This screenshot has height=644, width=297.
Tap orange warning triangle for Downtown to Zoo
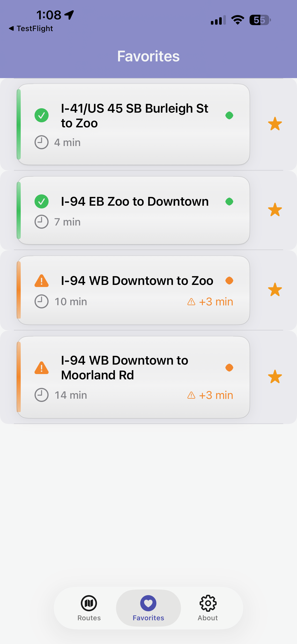coord(41,281)
